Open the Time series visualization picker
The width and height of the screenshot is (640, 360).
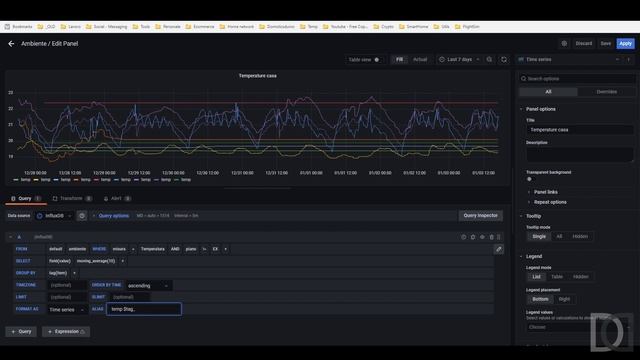[568, 60]
